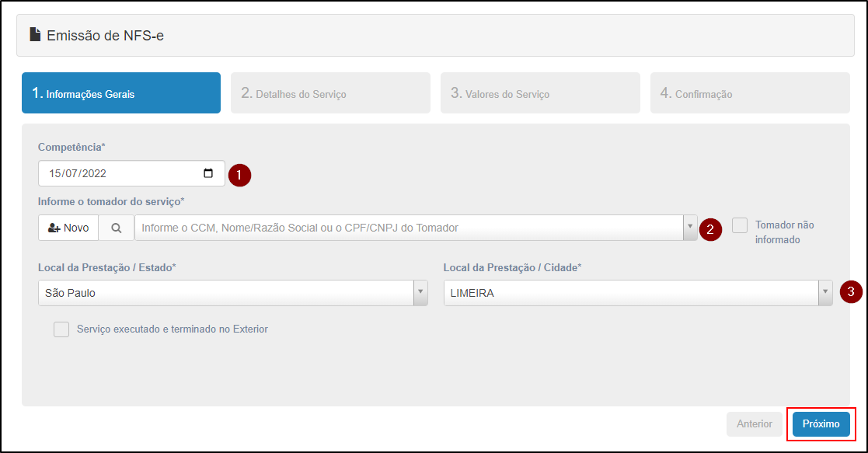Select the Informações Gerais step tab
This screenshot has height=453, width=868.
(121, 93)
